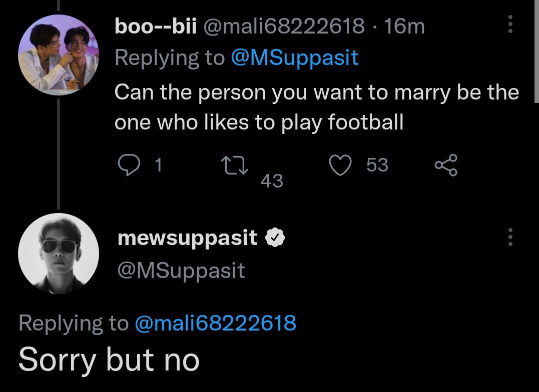View the 53 likes count
Screen dimensions: 539x392
click(x=377, y=165)
